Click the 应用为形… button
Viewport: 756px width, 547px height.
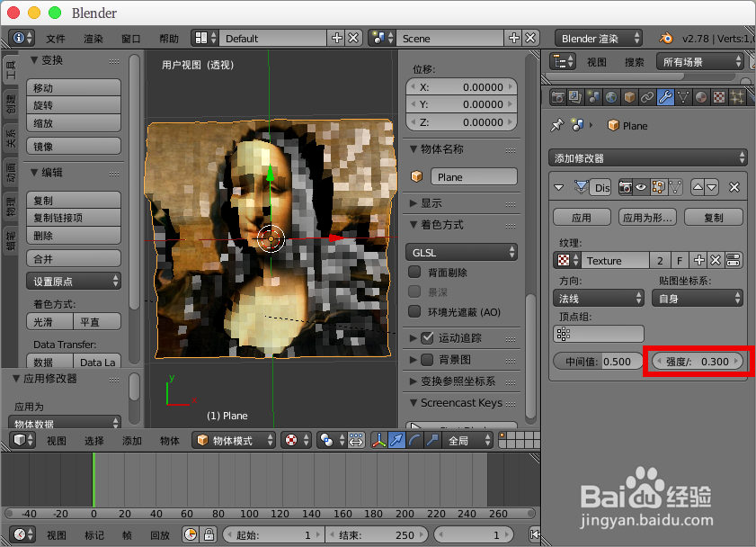(x=647, y=218)
